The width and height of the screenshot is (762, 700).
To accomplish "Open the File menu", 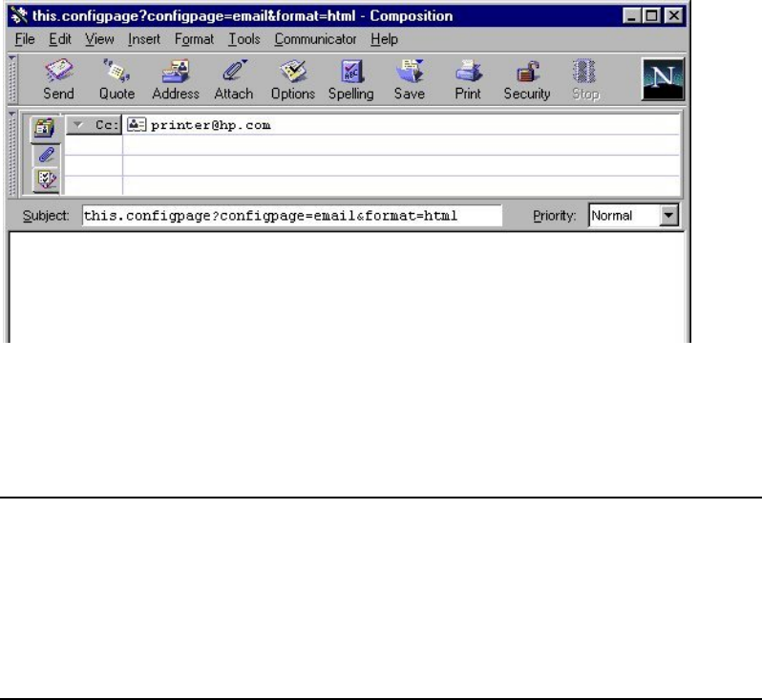I will click(x=25, y=39).
